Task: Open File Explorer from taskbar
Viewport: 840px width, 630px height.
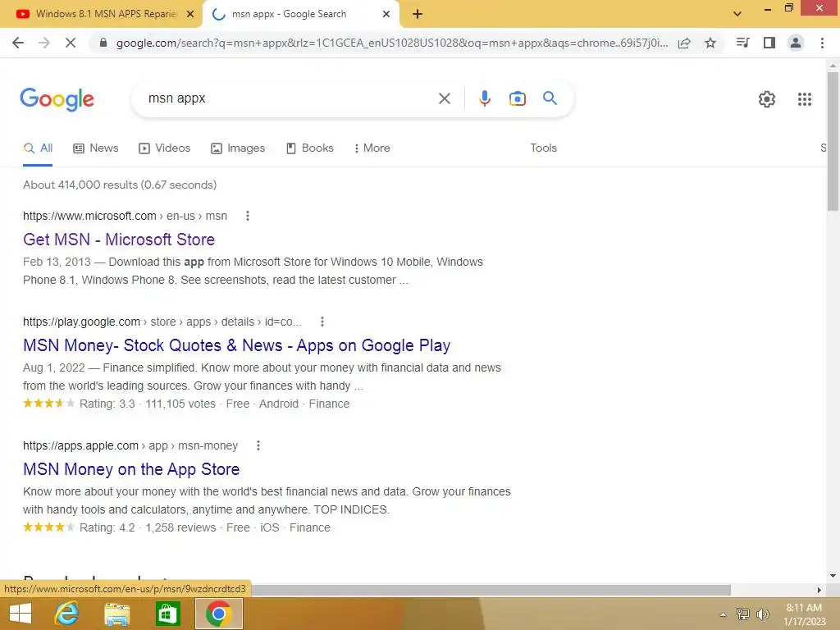Action: [116, 614]
